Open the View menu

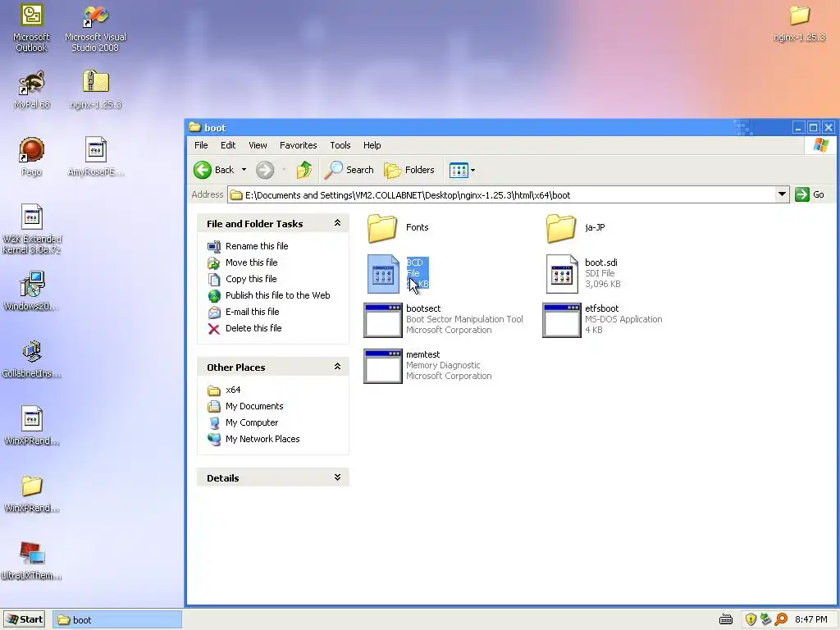258,145
